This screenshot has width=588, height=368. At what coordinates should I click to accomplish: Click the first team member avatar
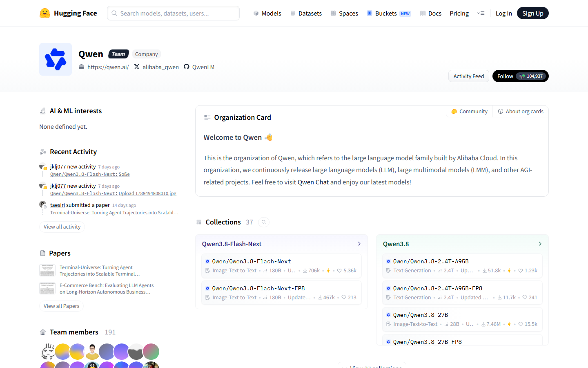pos(48,352)
